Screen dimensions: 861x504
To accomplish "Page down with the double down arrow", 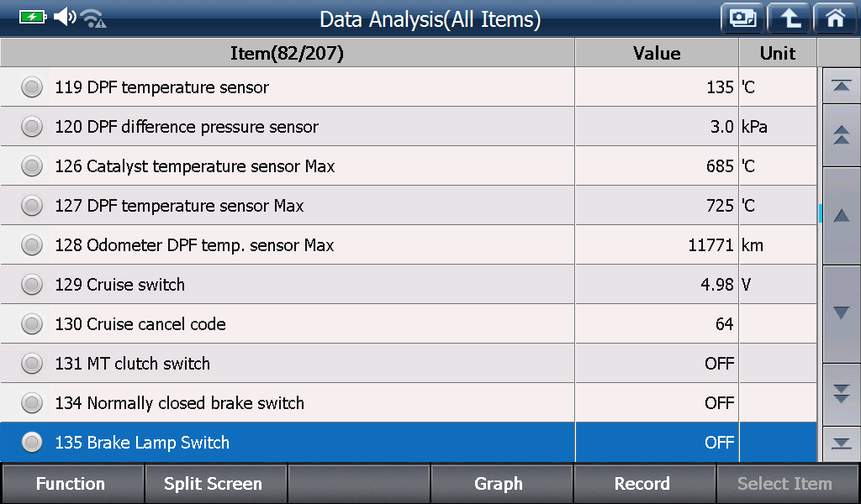I will click(x=841, y=394).
